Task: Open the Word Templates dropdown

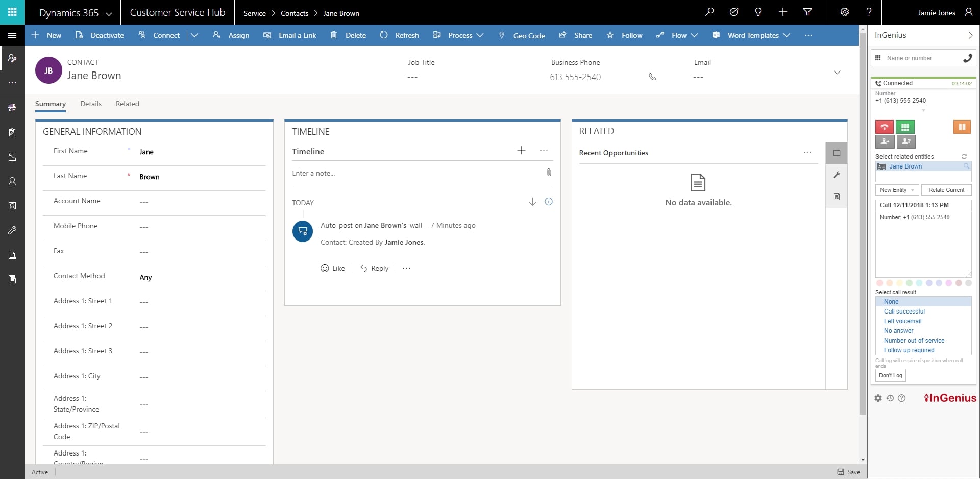Action: click(751, 35)
